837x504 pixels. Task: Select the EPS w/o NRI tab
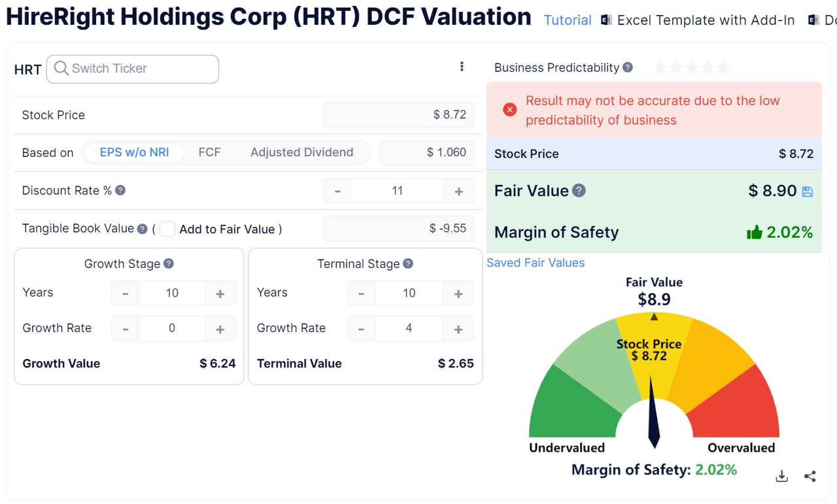[134, 152]
